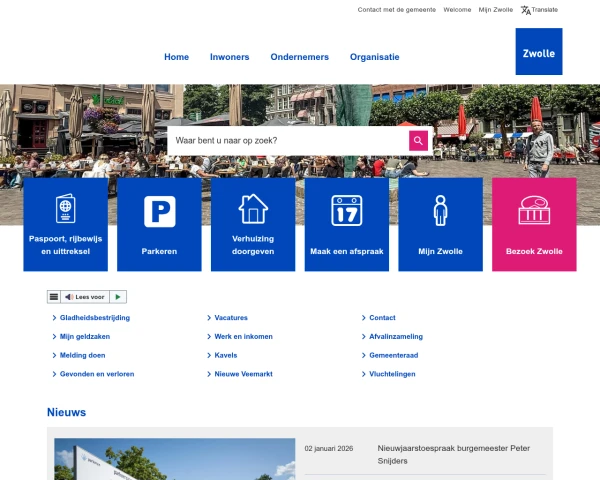Open the Translate option
This screenshot has height=480, width=600.
[539, 10]
